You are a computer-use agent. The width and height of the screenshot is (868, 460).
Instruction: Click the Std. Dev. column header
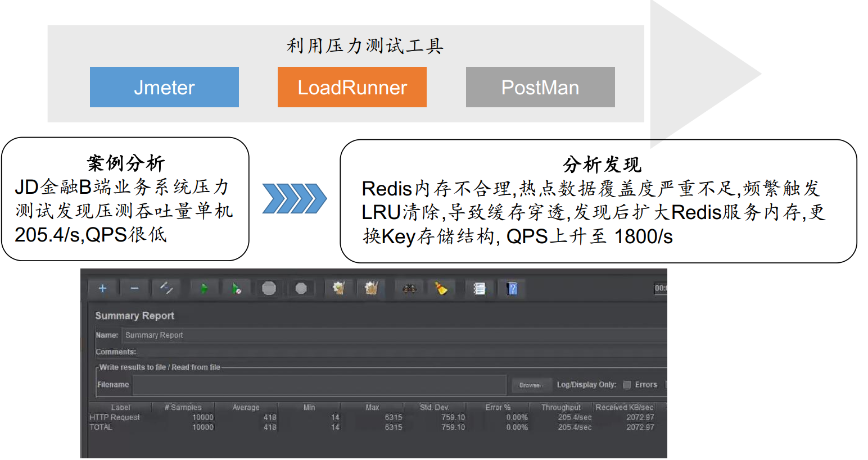(x=435, y=407)
